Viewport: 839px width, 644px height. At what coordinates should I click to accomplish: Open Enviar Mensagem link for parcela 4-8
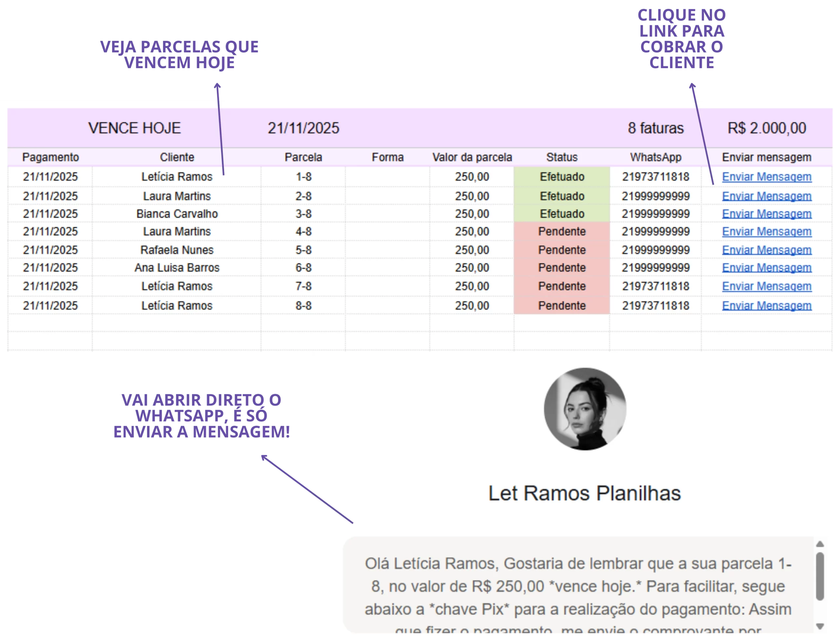(766, 231)
